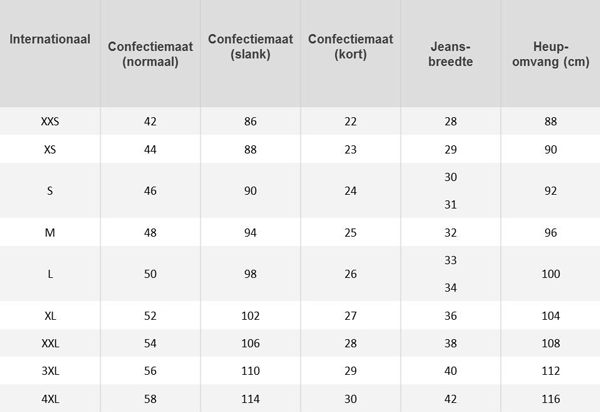Click the Confectiemaat (slank) column header
The width and height of the screenshot is (600, 412).
tap(250, 46)
